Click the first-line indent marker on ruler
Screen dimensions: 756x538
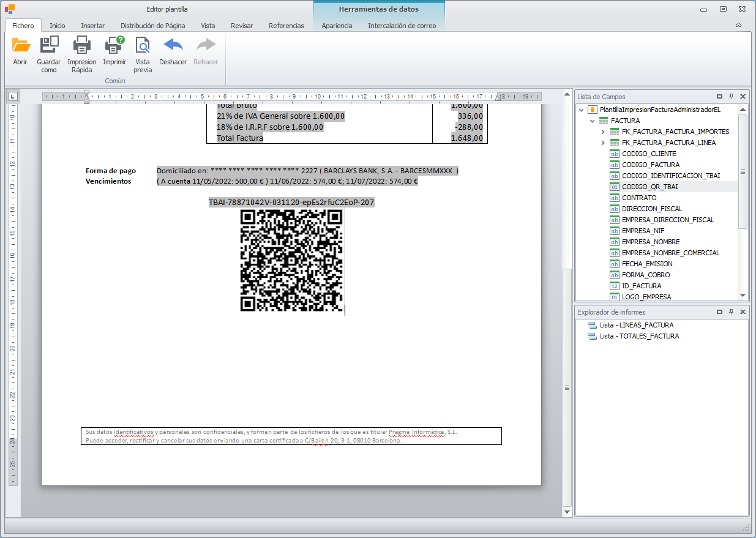86,93
